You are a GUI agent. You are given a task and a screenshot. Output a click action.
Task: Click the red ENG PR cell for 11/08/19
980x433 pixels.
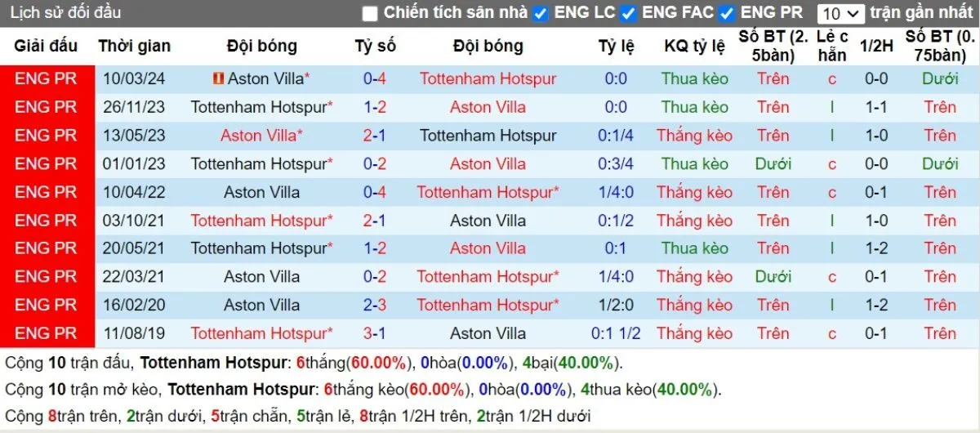46,333
